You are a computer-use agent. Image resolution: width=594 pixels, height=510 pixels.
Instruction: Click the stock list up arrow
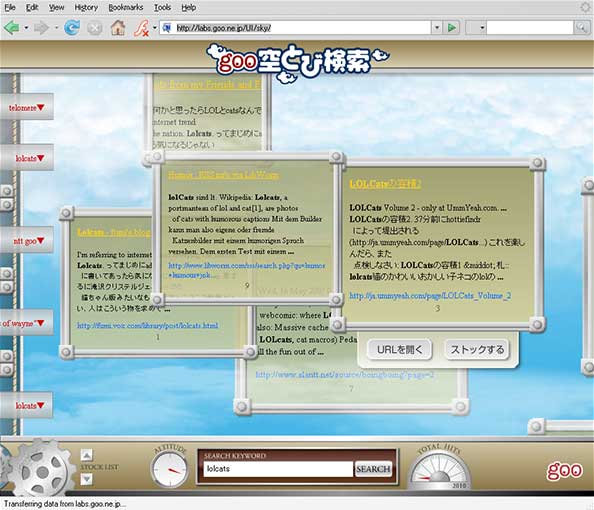(86, 455)
